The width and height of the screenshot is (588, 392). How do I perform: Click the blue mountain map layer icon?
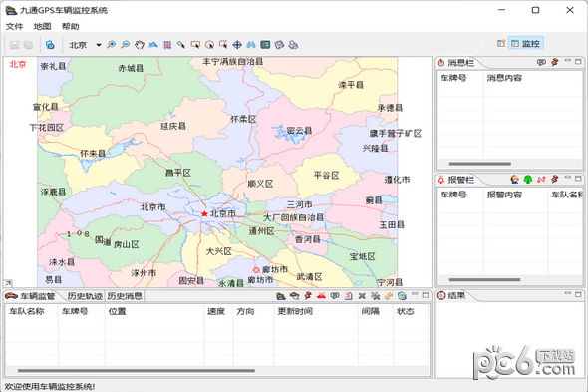click(153, 45)
